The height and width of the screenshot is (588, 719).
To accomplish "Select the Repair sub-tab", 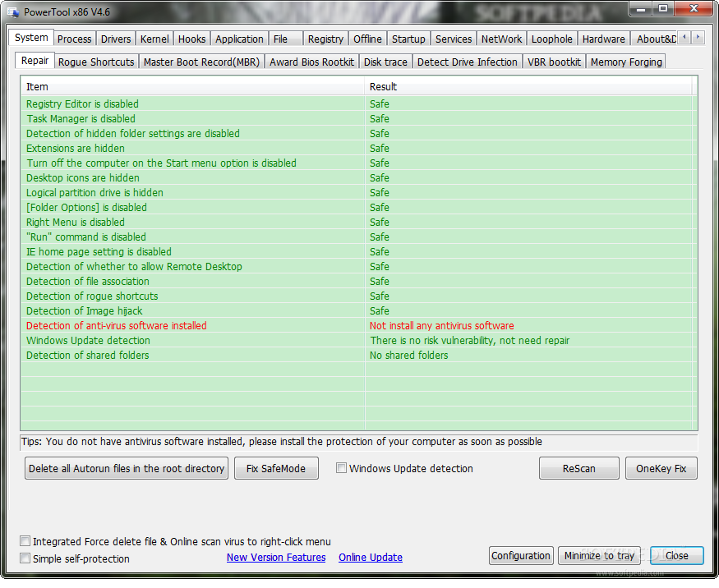I will [35, 61].
